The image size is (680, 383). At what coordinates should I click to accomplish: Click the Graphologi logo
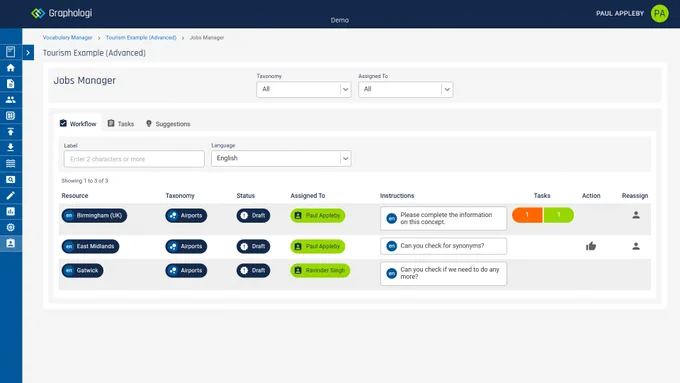[62, 13]
